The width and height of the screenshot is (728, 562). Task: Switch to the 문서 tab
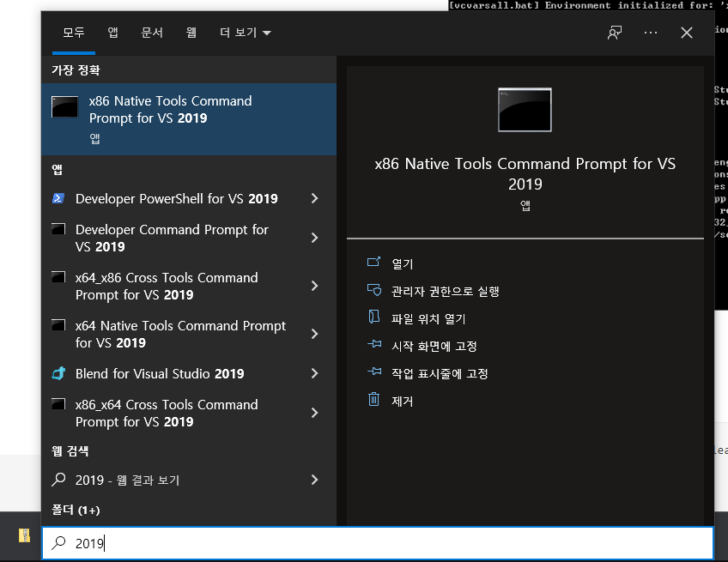pos(152,33)
